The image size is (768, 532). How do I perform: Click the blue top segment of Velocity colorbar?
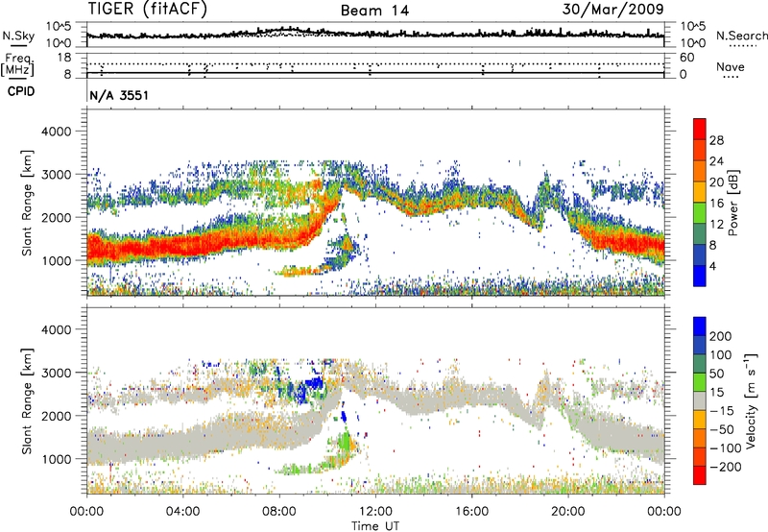700,326
